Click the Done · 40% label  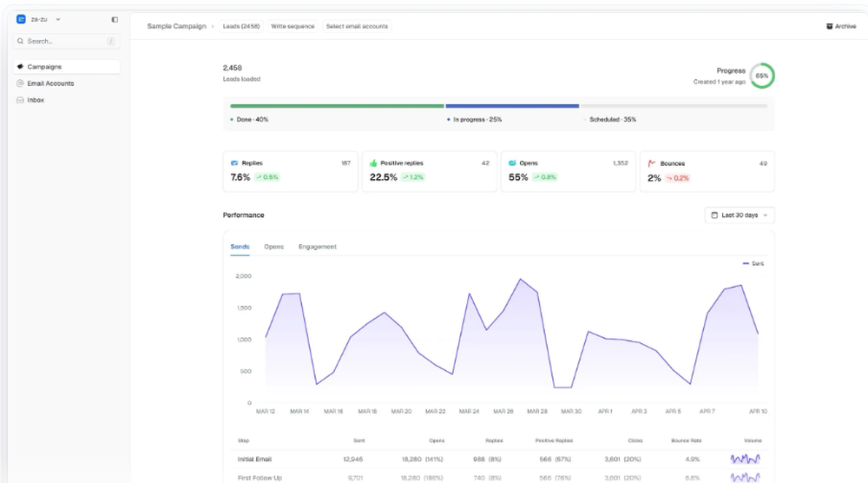pos(253,119)
